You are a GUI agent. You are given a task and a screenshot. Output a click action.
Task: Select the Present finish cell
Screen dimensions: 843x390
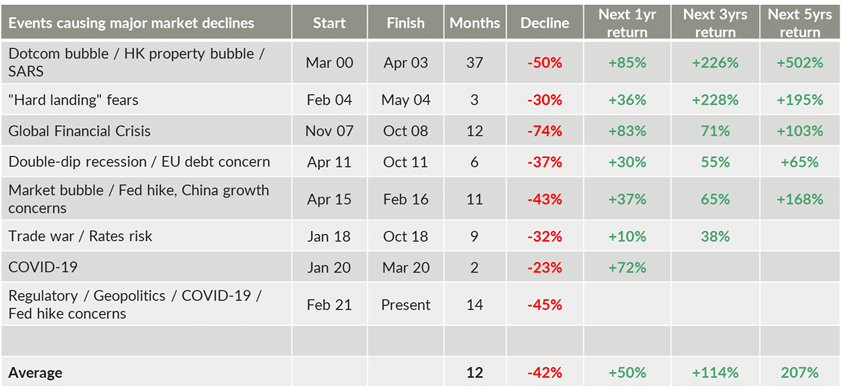[406, 305]
